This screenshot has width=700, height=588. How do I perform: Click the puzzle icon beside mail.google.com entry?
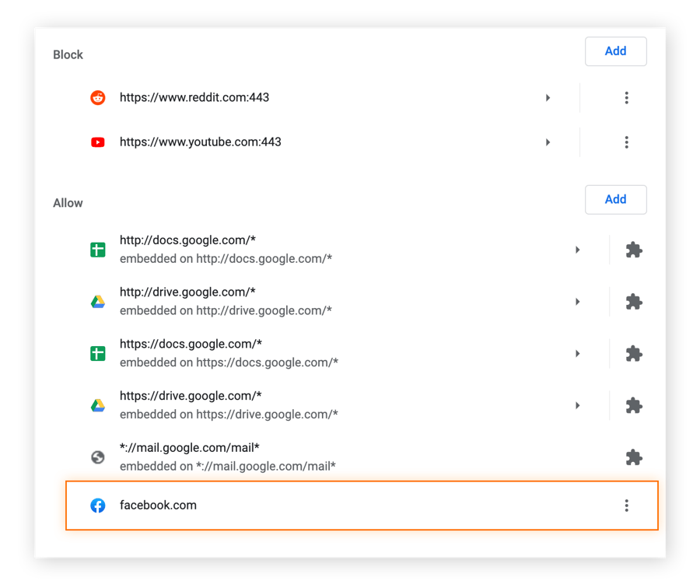pyautogui.click(x=634, y=457)
